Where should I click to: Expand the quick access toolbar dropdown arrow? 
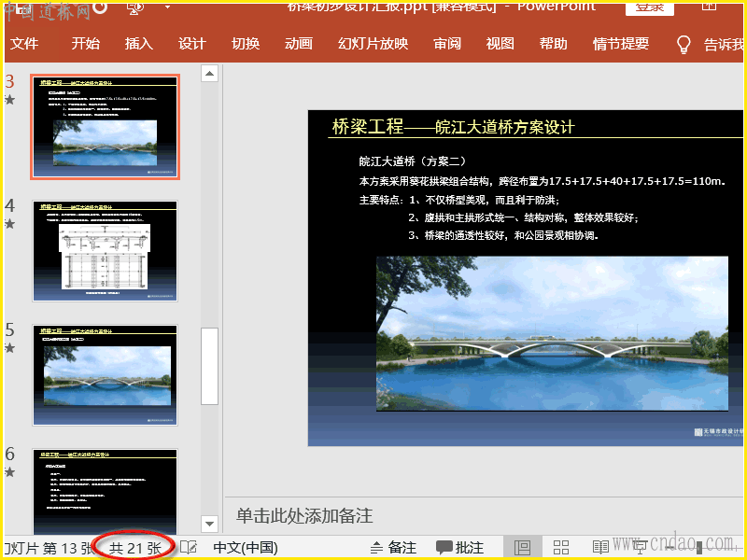click(167, 7)
